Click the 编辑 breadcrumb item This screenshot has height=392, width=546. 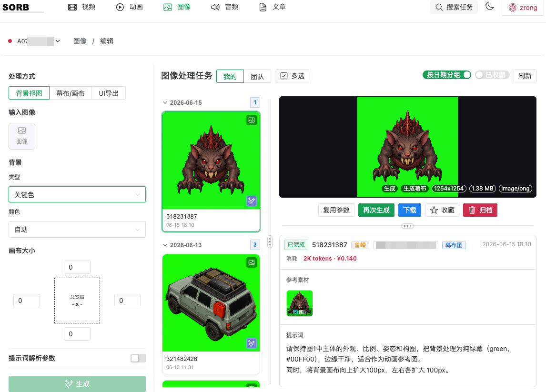107,41
